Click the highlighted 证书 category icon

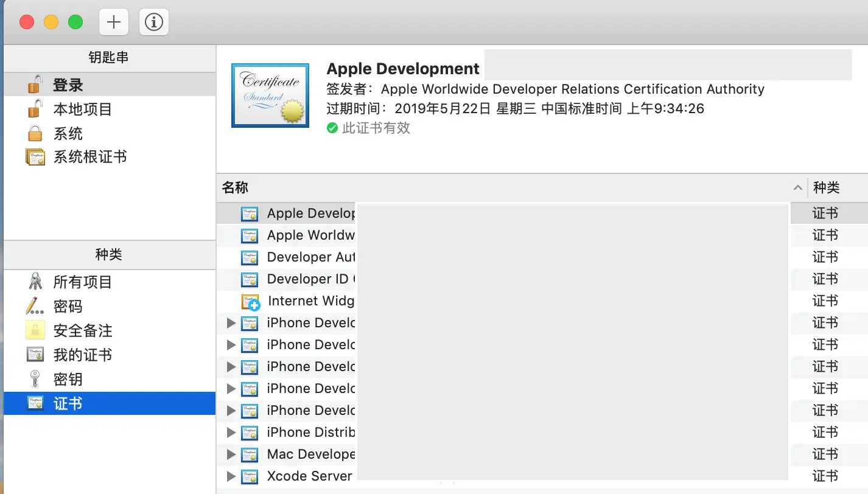tap(35, 403)
